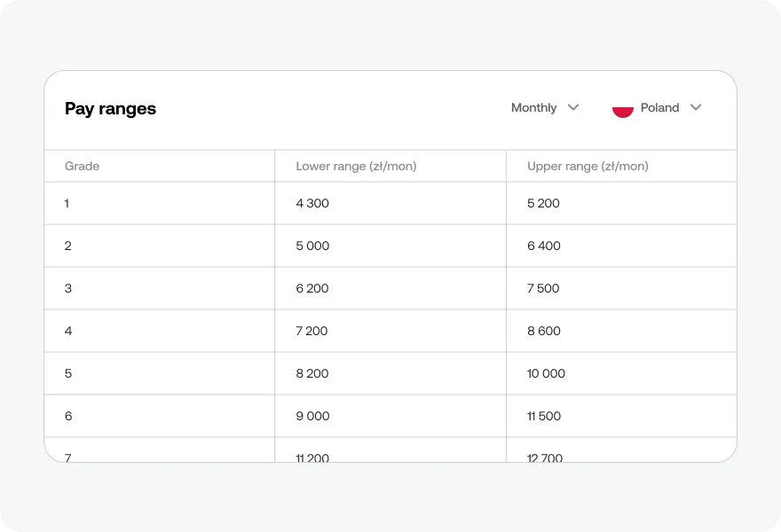
Task: Click the upper range value 8 600
Action: coord(544,331)
